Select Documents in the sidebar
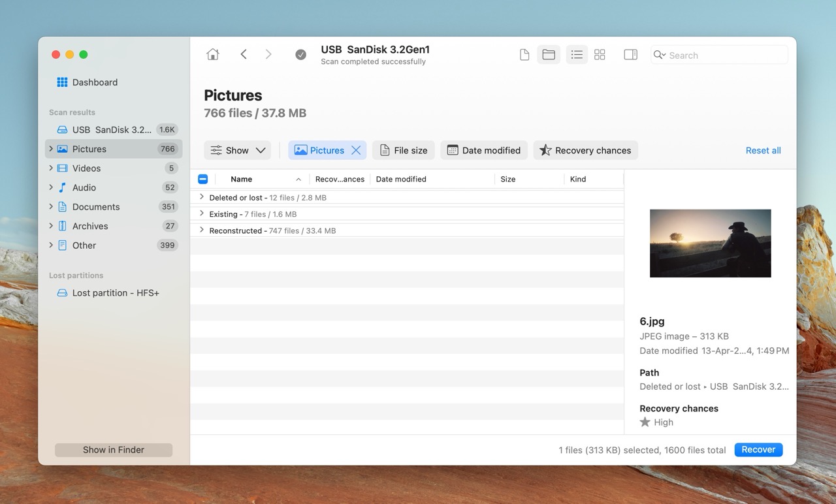836x504 pixels. click(96, 207)
